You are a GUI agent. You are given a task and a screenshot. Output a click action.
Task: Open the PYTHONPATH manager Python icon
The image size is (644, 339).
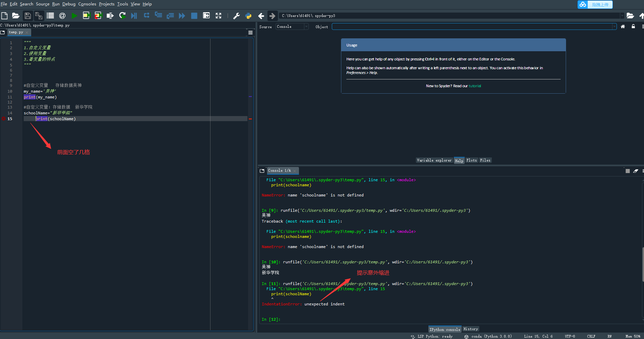tap(248, 16)
